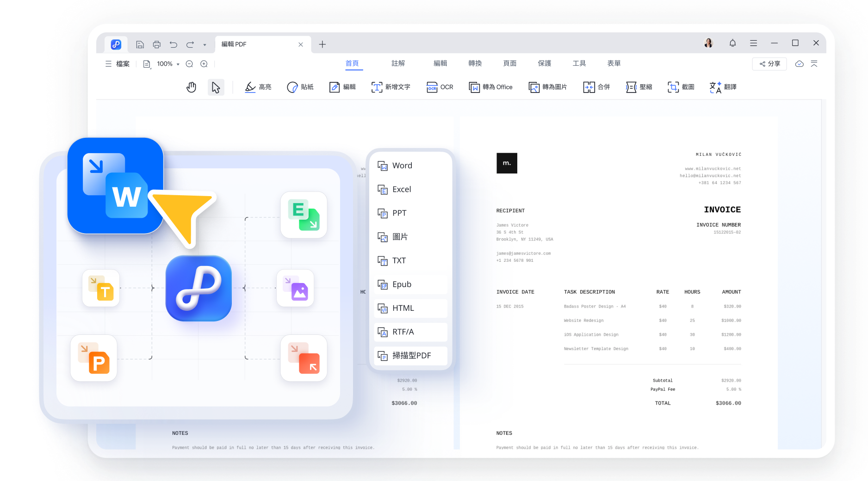Choose PPT in conversion list

tap(410, 213)
